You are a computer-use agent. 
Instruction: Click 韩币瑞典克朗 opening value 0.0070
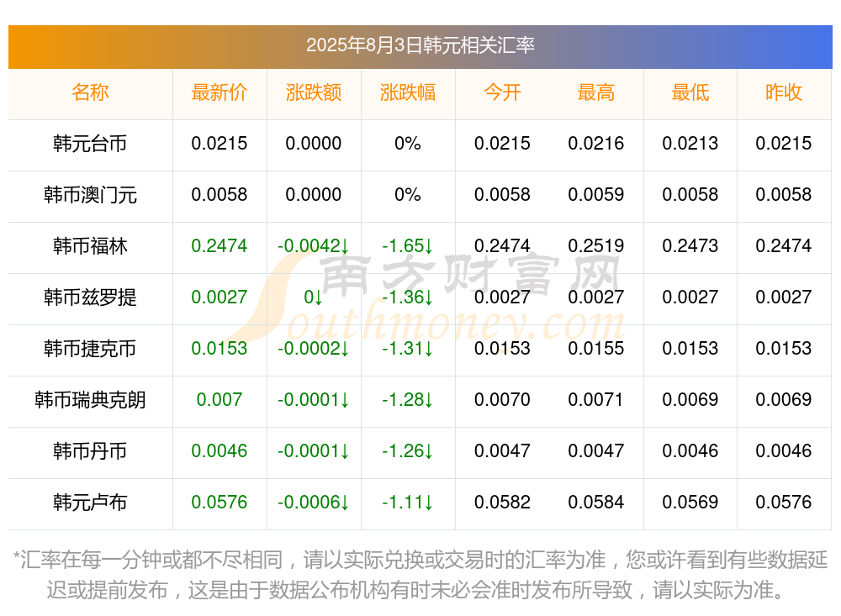click(x=503, y=399)
